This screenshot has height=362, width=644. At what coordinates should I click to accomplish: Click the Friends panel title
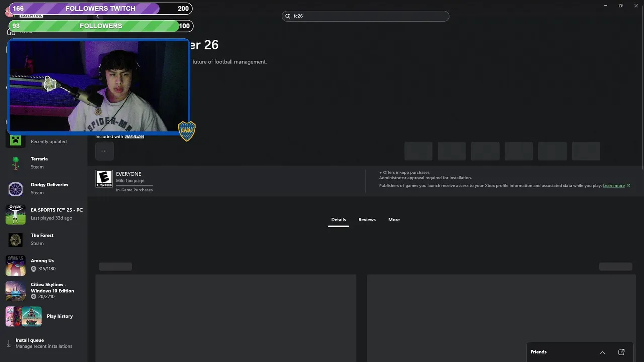click(538, 352)
